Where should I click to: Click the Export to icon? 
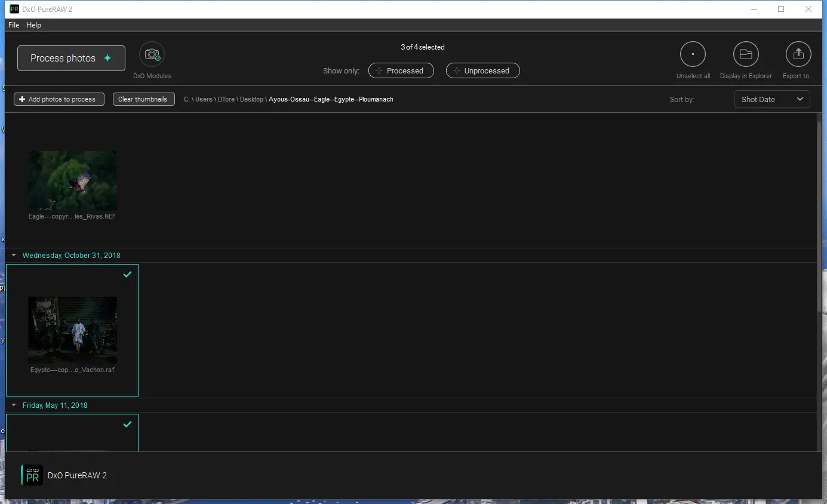(x=798, y=54)
